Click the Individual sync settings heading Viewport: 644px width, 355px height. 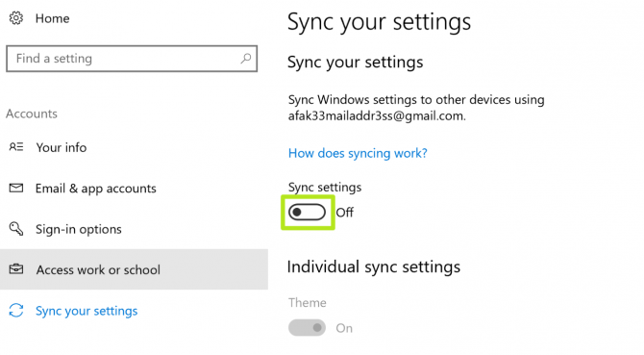point(374,267)
